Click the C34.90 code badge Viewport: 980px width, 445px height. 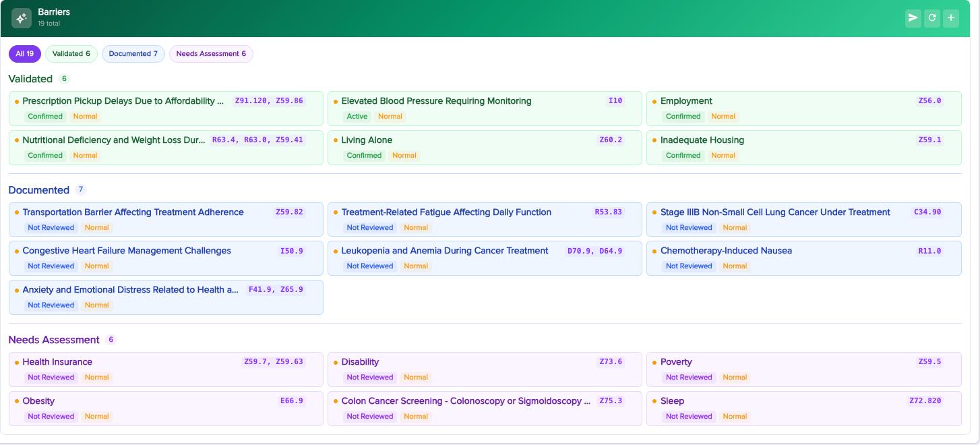tap(927, 212)
